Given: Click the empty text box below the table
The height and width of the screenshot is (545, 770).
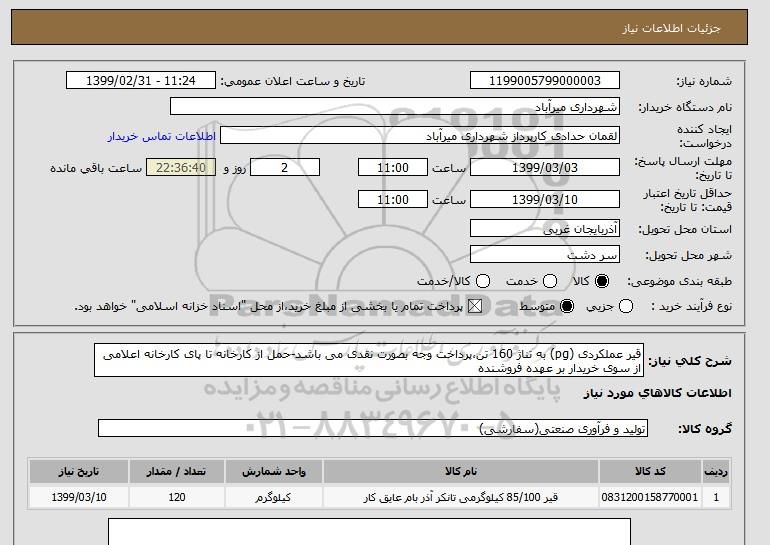Looking at the screenshot, I should tap(369, 532).
